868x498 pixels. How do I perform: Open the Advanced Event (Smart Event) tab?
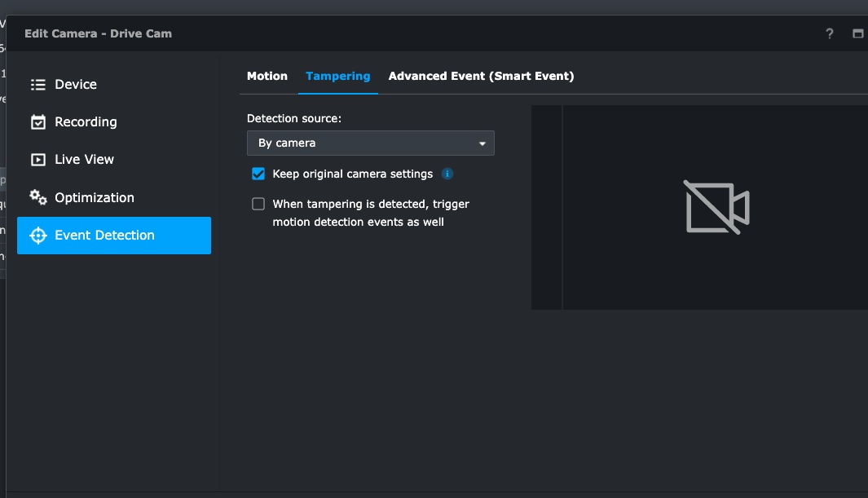pos(483,76)
